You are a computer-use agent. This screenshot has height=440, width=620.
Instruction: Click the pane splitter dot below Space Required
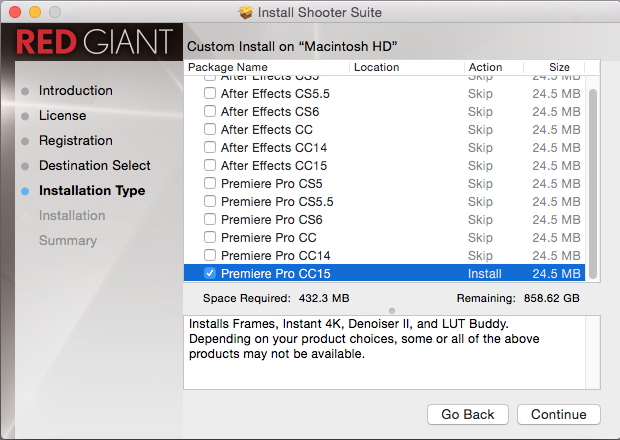tap(392, 311)
